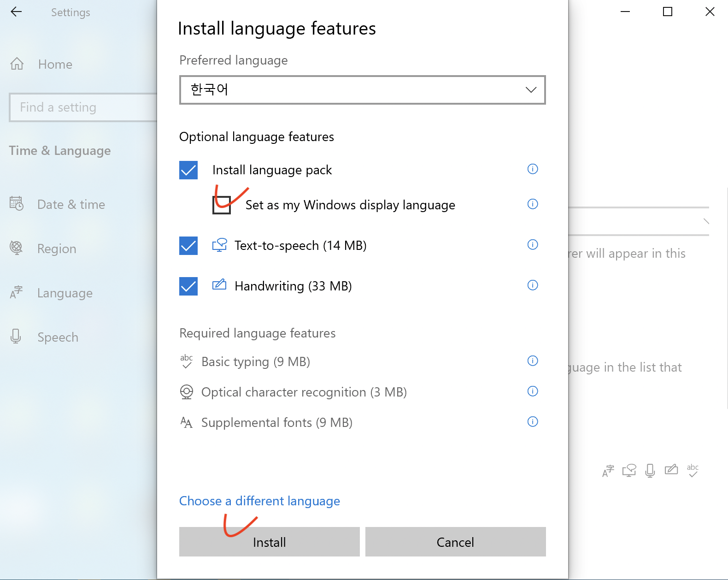Click handwriting icon in background language list
The image size is (728, 580).
pos(671,469)
